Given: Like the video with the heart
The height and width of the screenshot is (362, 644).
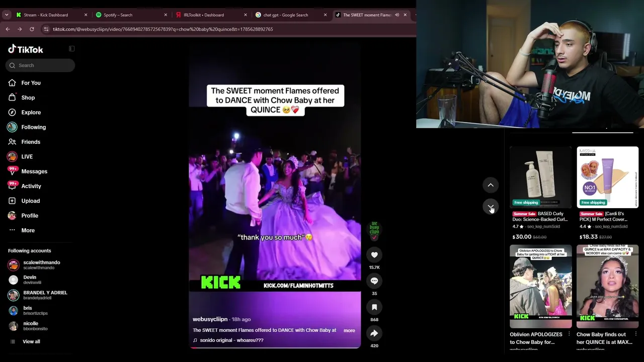Looking at the screenshot, I should [374, 255].
